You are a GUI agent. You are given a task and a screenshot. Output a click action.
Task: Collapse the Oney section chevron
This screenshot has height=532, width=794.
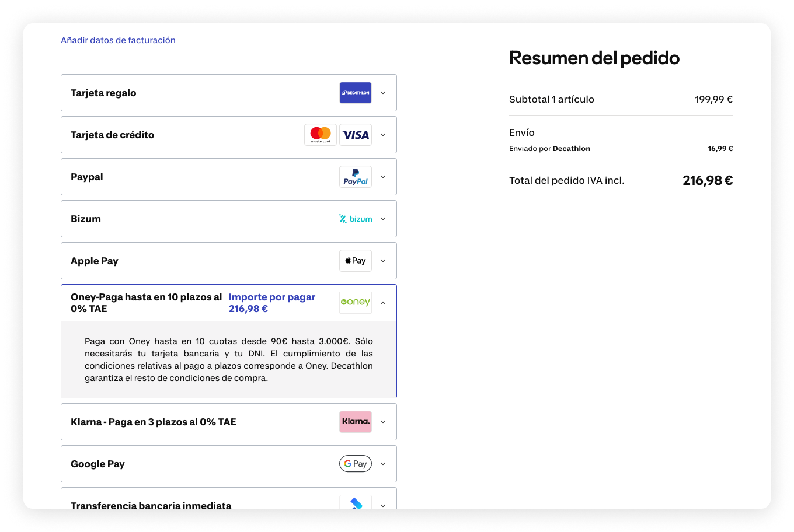click(383, 303)
